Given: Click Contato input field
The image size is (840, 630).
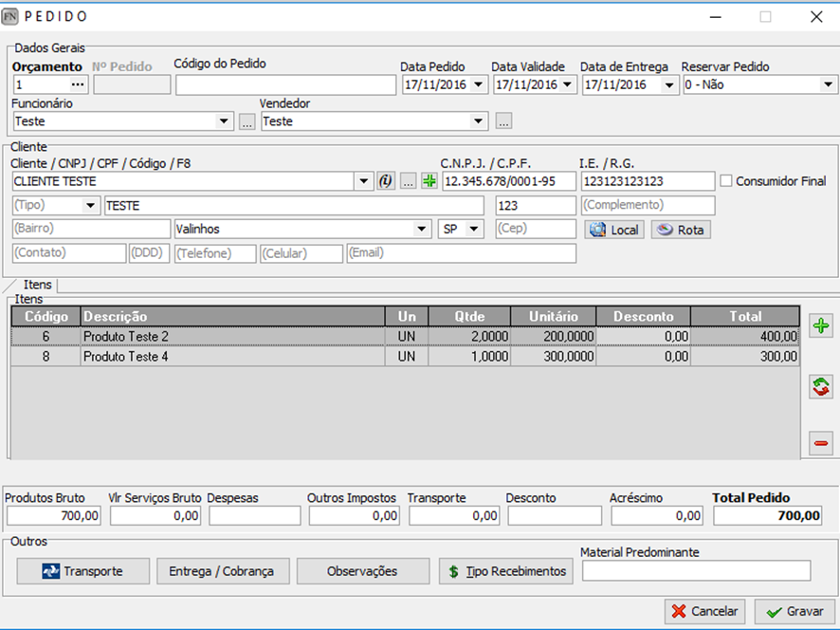Looking at the screenshot, I should 69,253.
